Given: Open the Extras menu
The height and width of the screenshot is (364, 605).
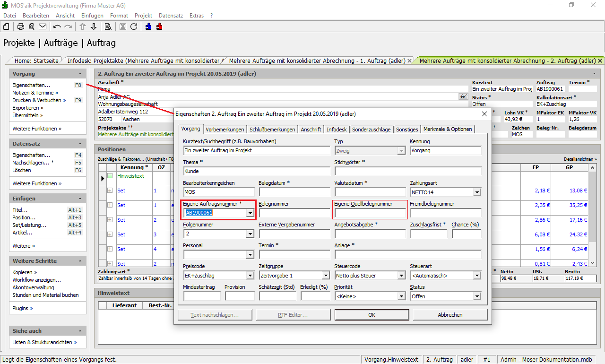Looking at the screenshot, I should point(197,16).
